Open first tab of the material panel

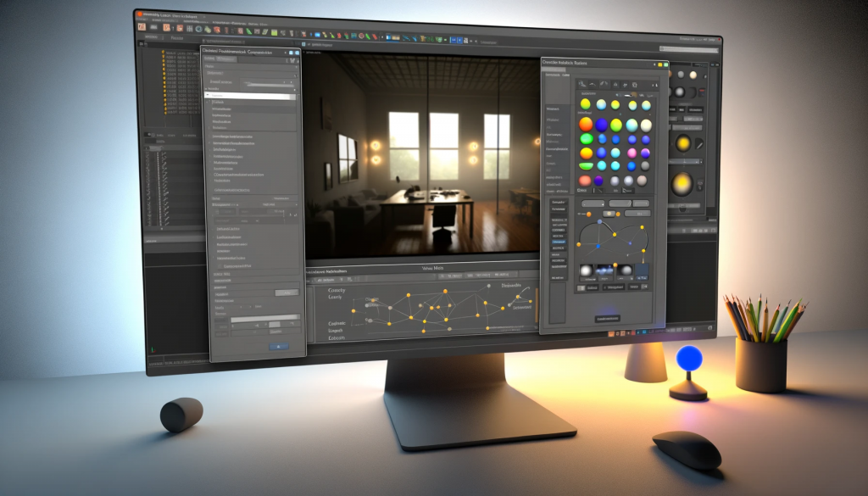(551, 75)
